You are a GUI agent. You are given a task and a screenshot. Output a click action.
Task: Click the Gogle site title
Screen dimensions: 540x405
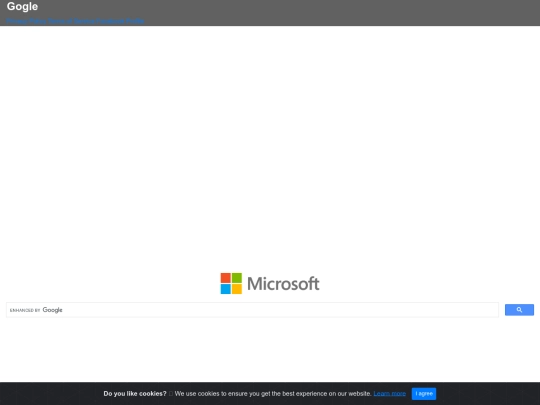pos(22,6)
